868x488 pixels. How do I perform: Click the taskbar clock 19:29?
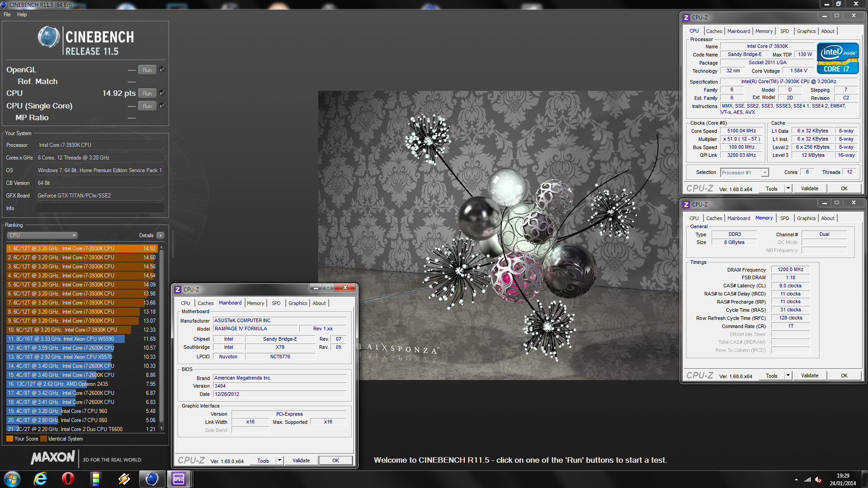coord(843,476)
